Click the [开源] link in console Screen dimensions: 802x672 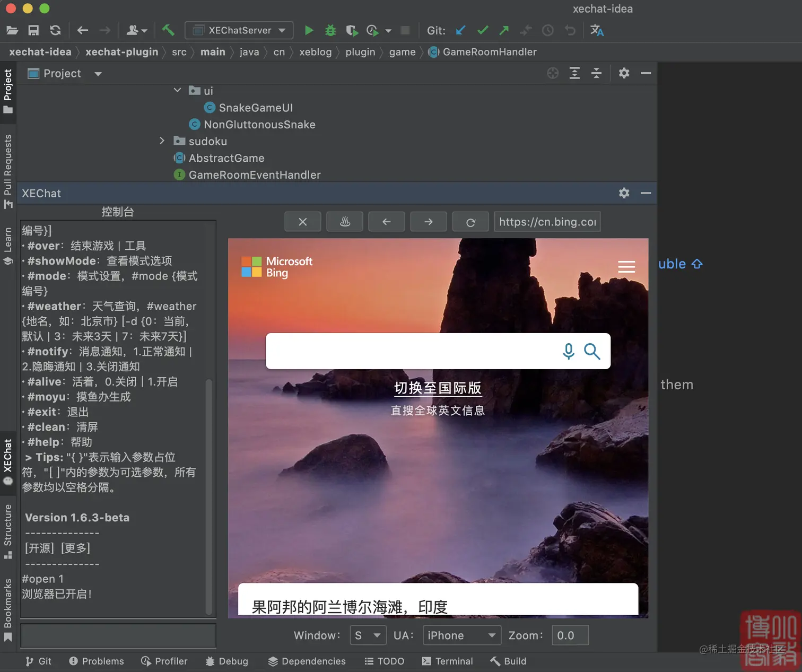[39, 548]
